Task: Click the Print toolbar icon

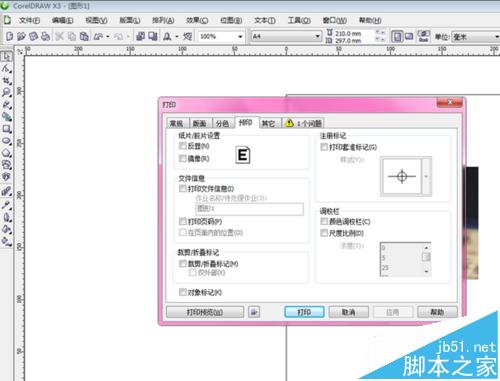Action: (45, 36)
